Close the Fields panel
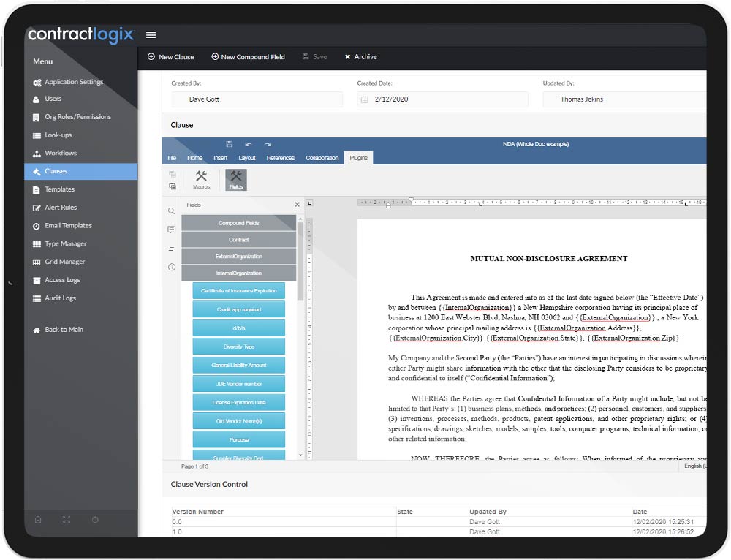Screen dimensions: 731x560 (x=297, y=205)
